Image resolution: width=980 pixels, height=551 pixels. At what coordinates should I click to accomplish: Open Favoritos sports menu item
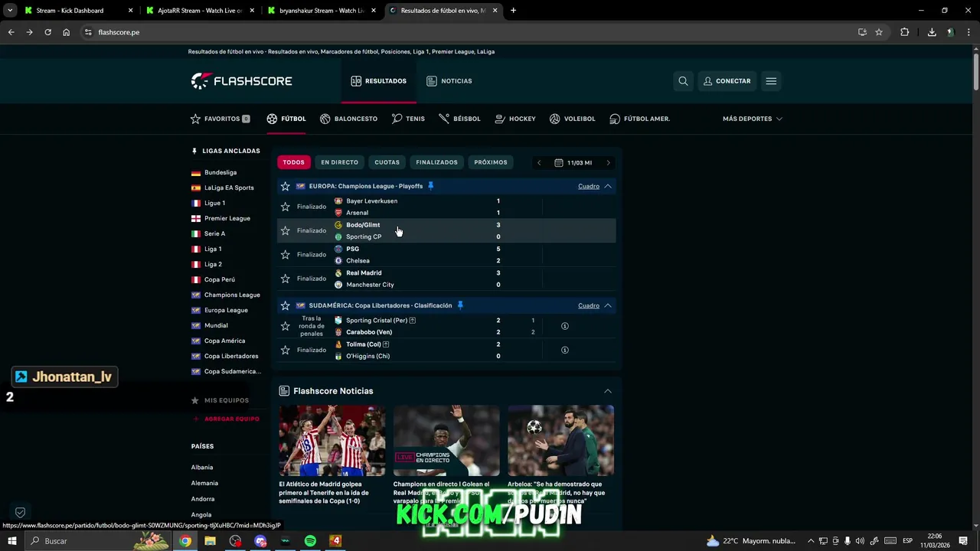click(x=220, y=119)
